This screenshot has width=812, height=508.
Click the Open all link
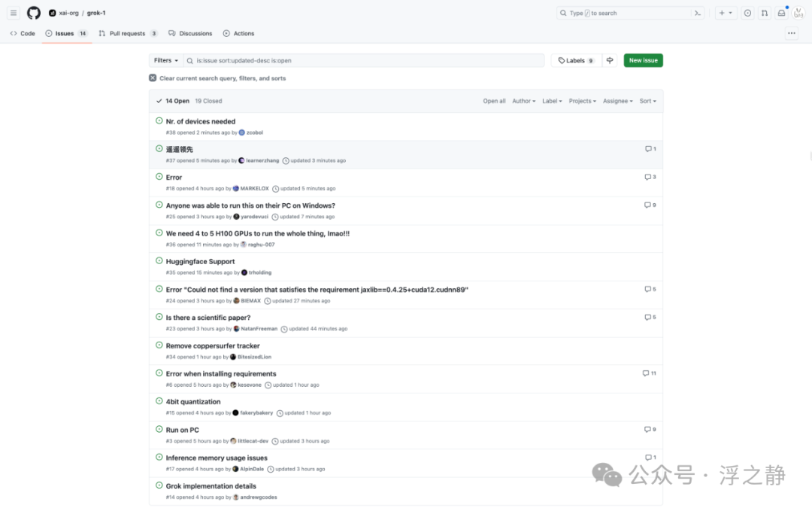click(x=494, y=101)
